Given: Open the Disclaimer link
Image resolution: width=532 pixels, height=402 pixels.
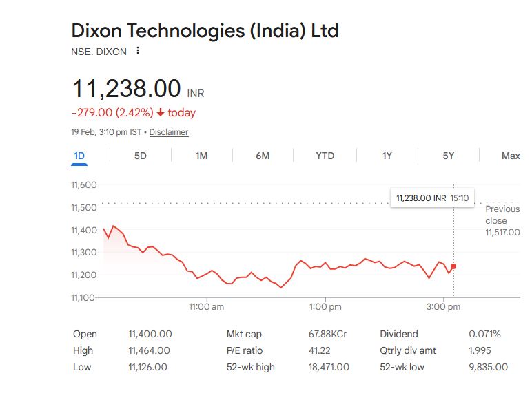Looking at the screenshot, I should [169, 132].
